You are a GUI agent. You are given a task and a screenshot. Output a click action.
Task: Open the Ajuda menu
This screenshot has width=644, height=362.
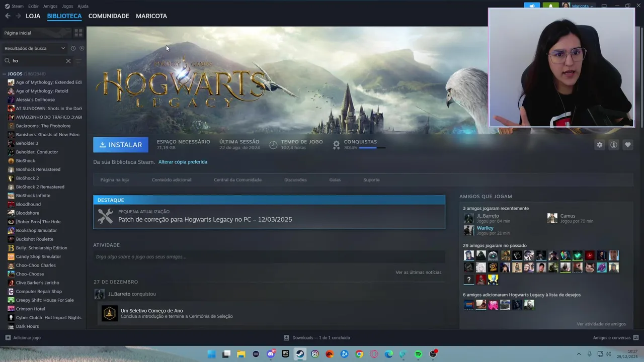[83, 6]
